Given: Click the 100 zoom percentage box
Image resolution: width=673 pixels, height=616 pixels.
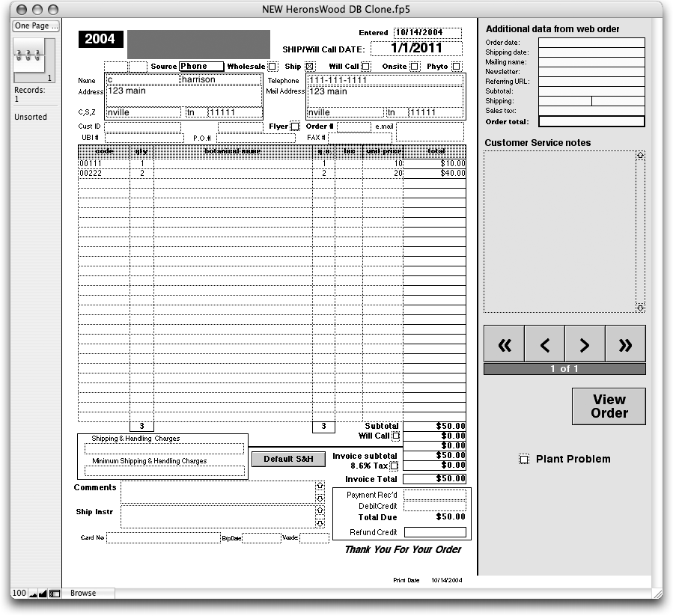Looking at the screenshot, I should point(19,594).
